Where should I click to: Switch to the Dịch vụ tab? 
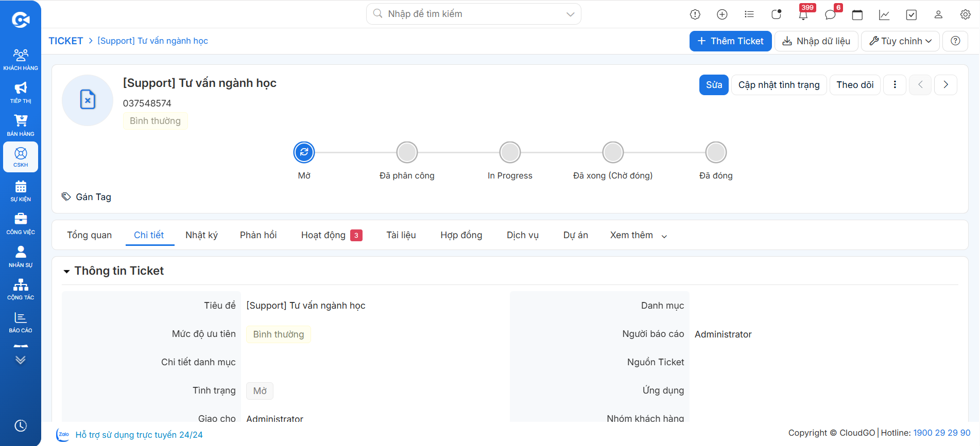523,235
